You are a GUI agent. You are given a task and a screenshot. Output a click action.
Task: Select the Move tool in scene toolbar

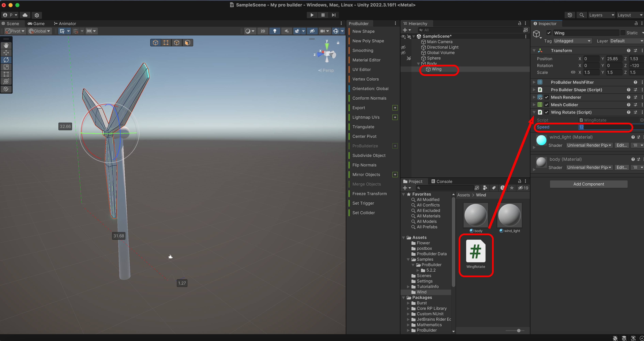coord(6,53)
